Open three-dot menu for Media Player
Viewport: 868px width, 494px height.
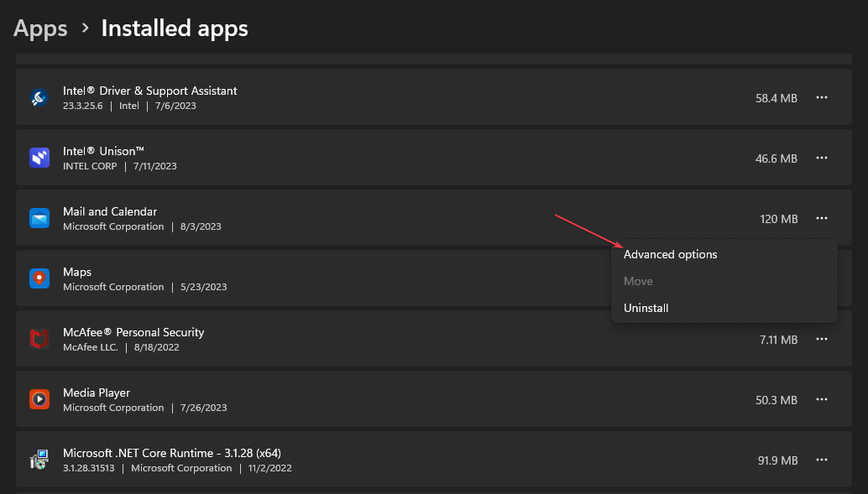pyautogui.click(x=822, y=400)
